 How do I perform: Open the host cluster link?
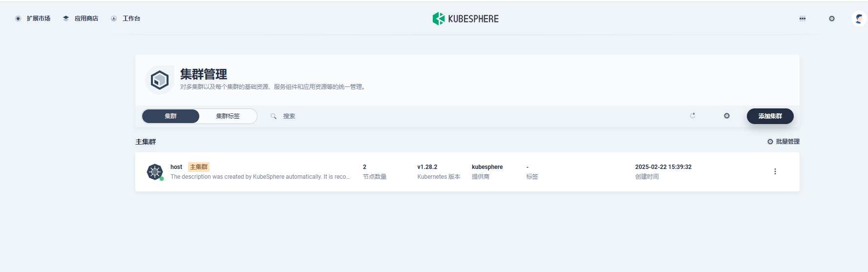coord(176,167)
